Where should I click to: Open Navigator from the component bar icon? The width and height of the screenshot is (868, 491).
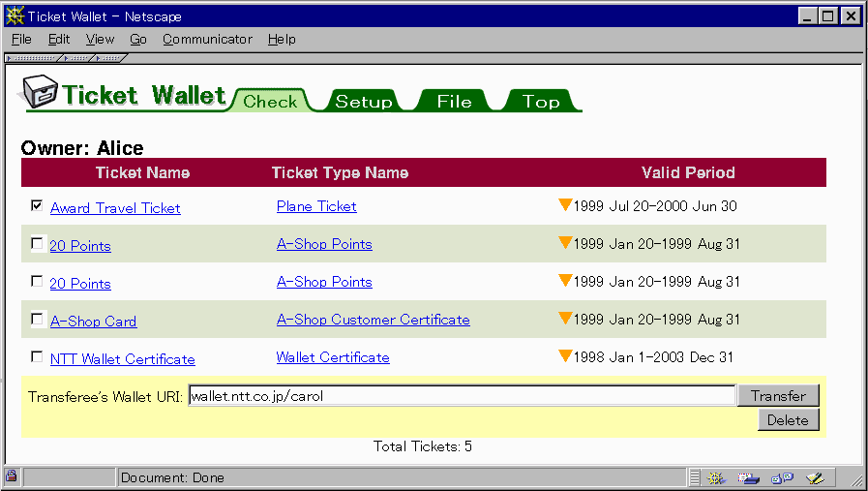pos(717,476)
